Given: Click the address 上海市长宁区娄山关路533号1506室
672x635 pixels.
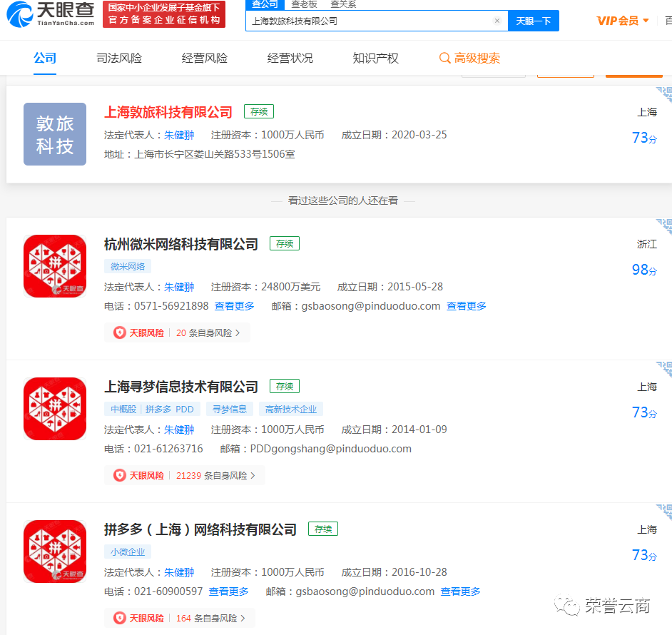Looking at the screenshot, I should click(x=215, y=154).
